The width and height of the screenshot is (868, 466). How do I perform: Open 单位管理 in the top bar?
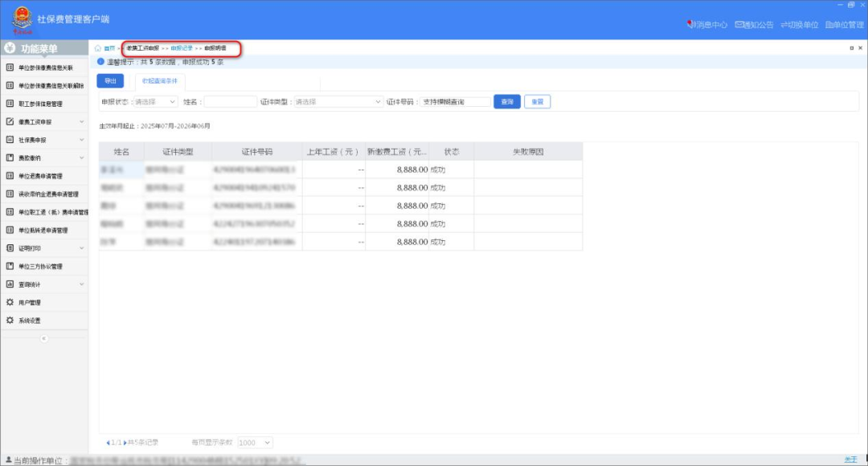844,25
